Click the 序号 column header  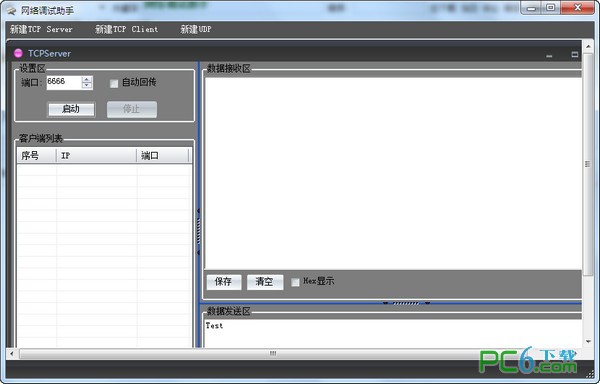point(36,156)
